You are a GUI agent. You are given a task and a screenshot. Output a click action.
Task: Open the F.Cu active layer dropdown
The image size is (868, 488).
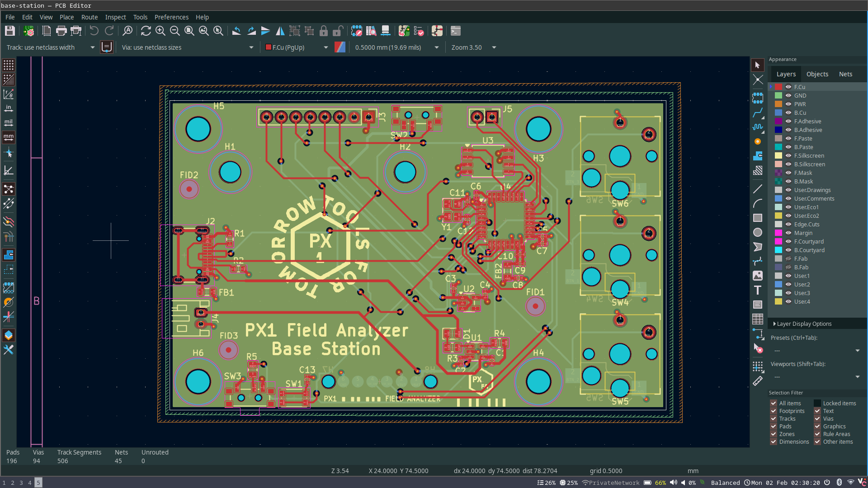[325, 47]
